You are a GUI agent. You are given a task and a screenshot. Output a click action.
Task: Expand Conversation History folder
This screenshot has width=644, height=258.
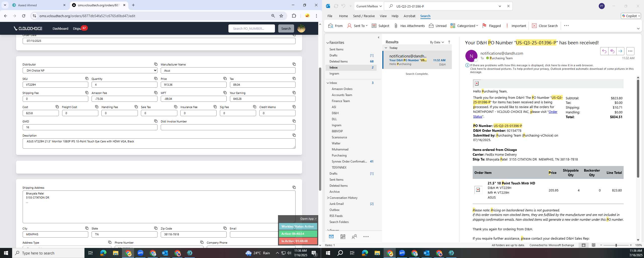coord(328,198)
